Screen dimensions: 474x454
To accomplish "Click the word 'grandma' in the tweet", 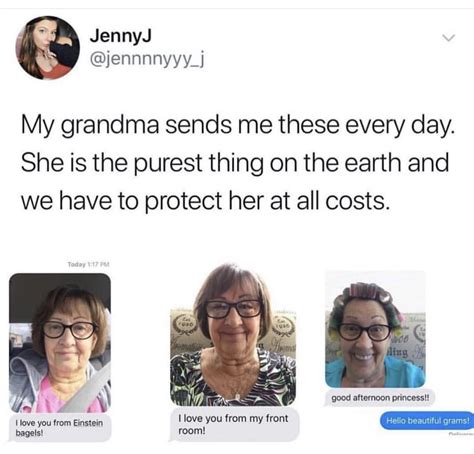I will click(x=114, y=126).
